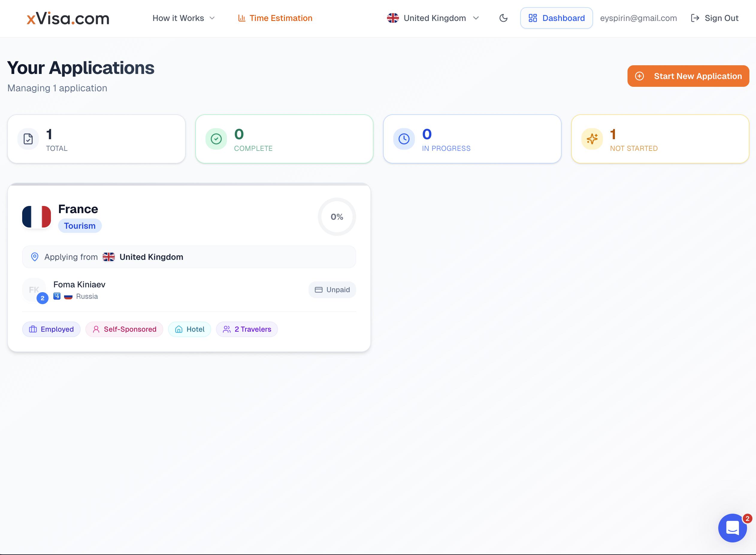Sign Out of the account
This screenshot has width=756, height=555.
715,18
